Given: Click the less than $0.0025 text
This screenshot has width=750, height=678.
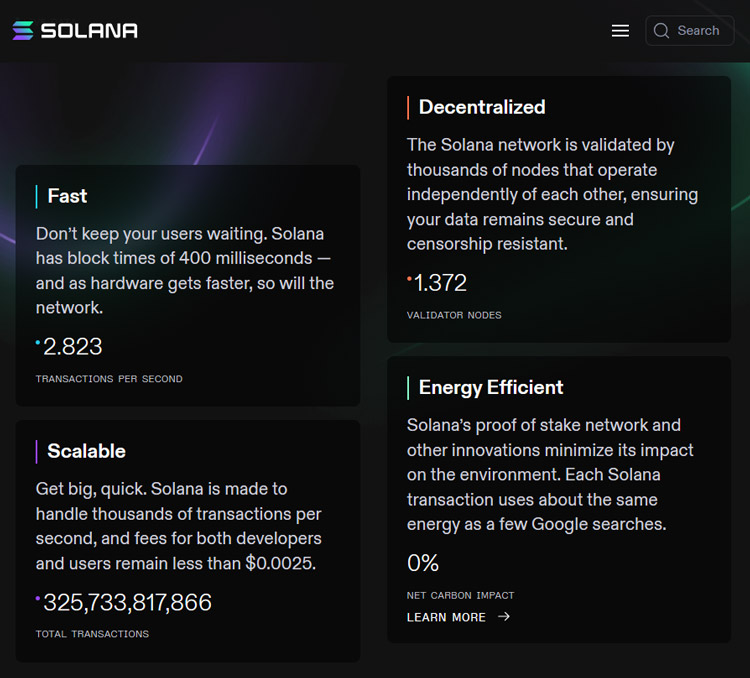Looking at the screenshot, I should (x=244, y=563).
